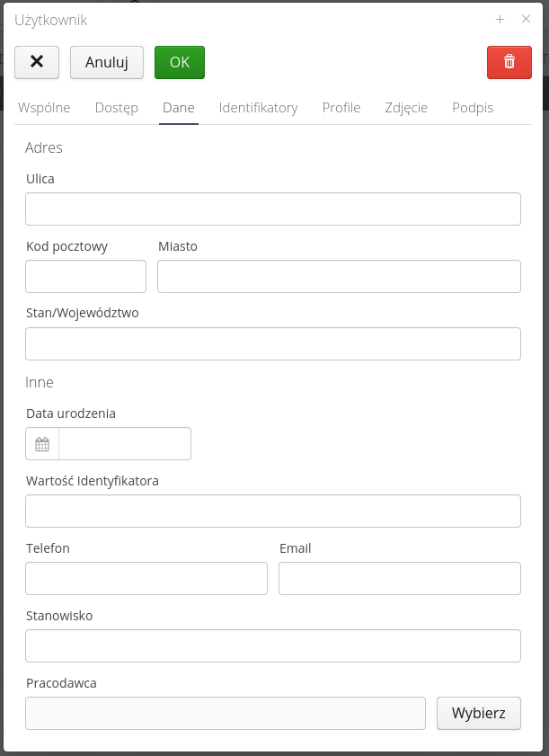Close the Użytkownik dialog

pyautogui.click(x=526, y=19)
